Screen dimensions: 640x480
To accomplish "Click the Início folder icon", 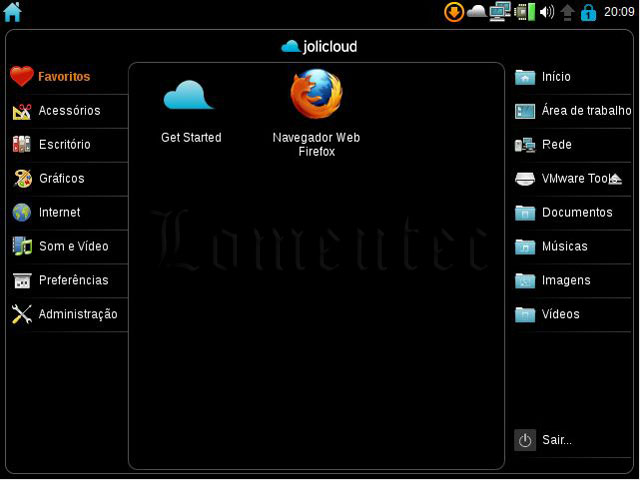I will [x=525, y=77].
